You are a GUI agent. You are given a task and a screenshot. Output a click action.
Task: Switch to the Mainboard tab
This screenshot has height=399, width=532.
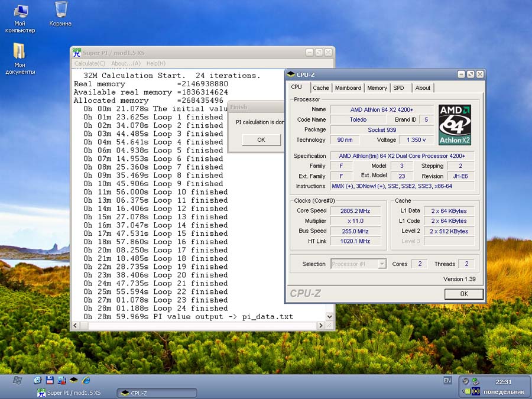click(x=348, y=88)
